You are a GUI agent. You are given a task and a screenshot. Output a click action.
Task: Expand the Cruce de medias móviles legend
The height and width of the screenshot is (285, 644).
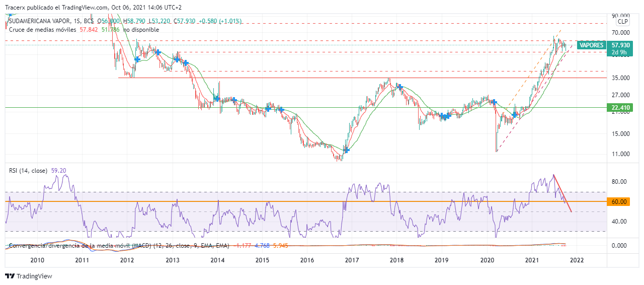[x=42, y=30]
